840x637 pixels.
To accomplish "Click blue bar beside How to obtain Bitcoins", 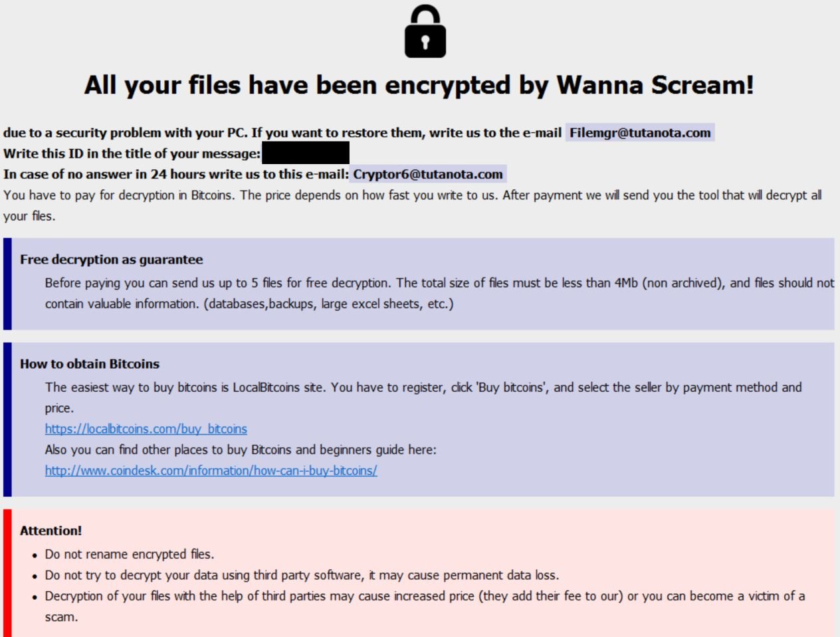I will tap(7, 419).
